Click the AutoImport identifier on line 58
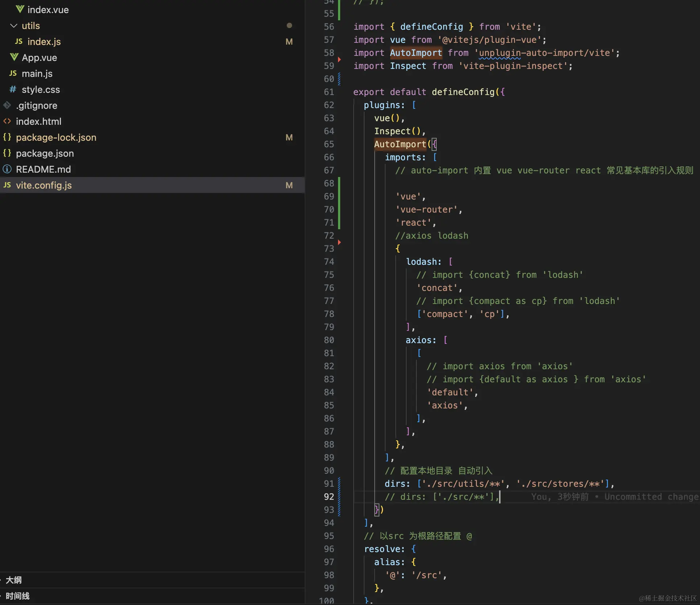Viewport: 700px width, 605px height. coord(416,53)
